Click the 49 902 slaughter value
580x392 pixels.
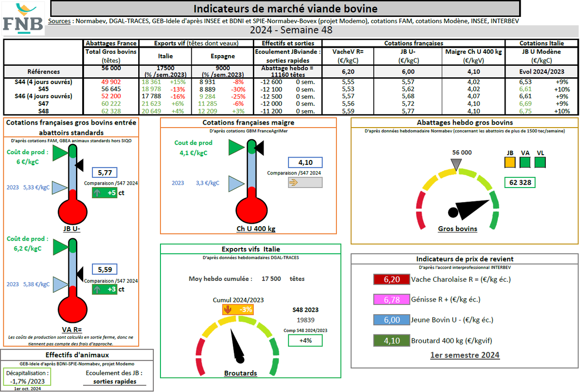[111, 82]
